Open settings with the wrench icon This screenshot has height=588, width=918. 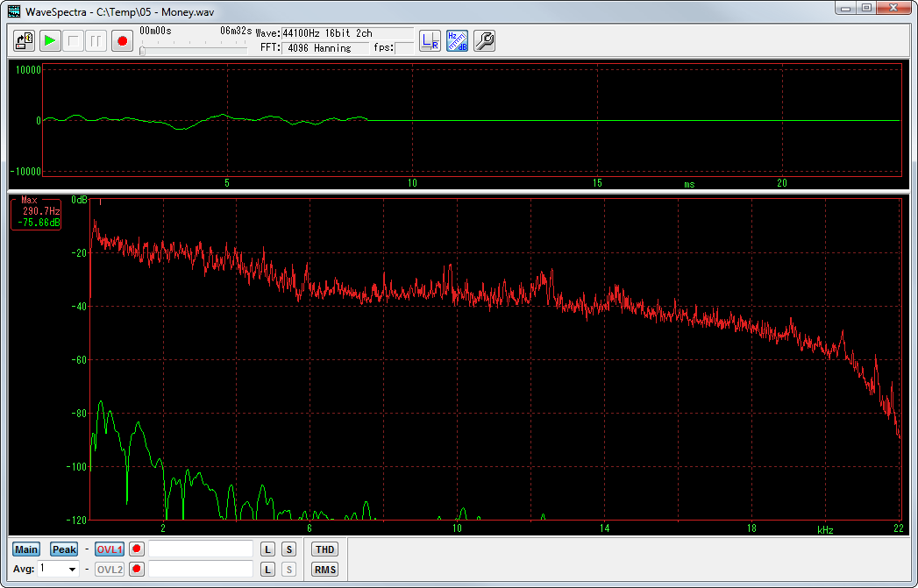(x=485, y=41)
